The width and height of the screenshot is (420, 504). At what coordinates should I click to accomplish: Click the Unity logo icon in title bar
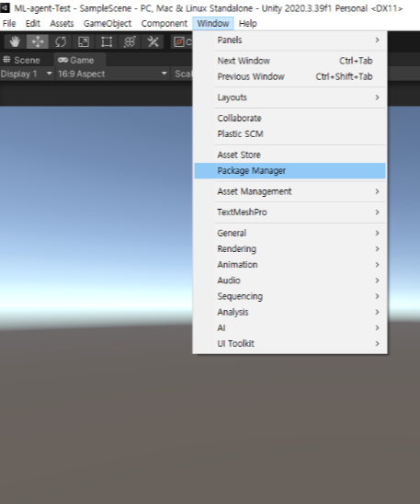5,7
